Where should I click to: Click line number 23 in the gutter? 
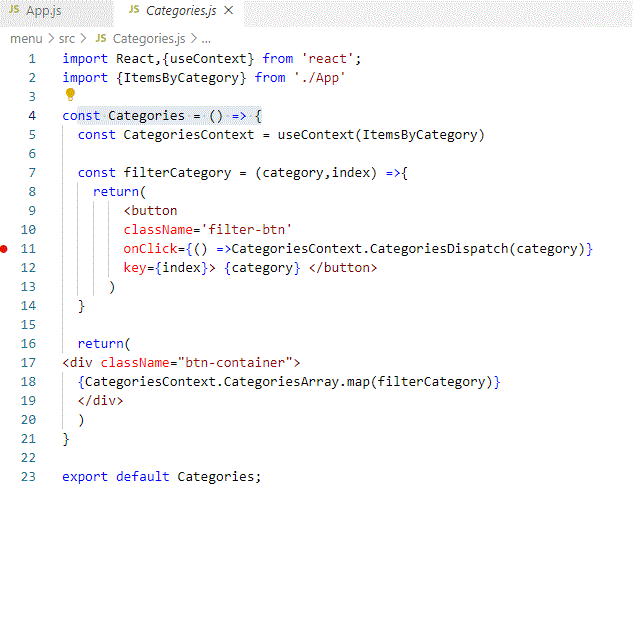28,477
